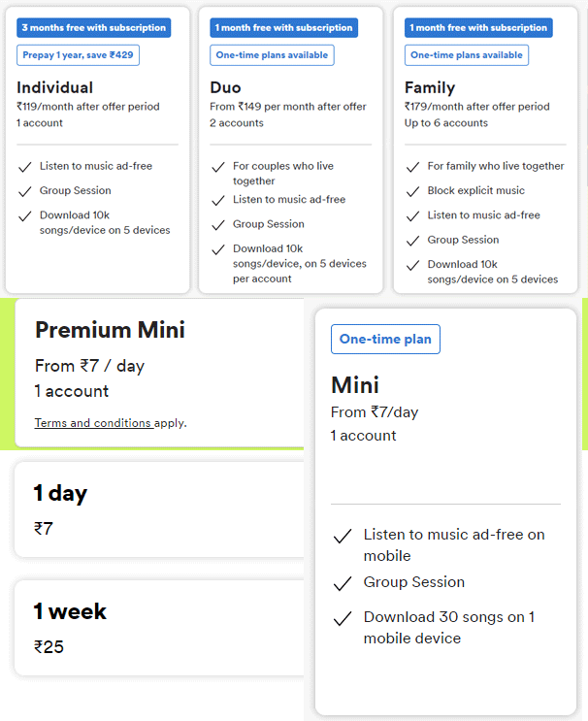Screen dimensions: 588x721
Task: Click the One-time plan badge above Mini
Action: 385,339
